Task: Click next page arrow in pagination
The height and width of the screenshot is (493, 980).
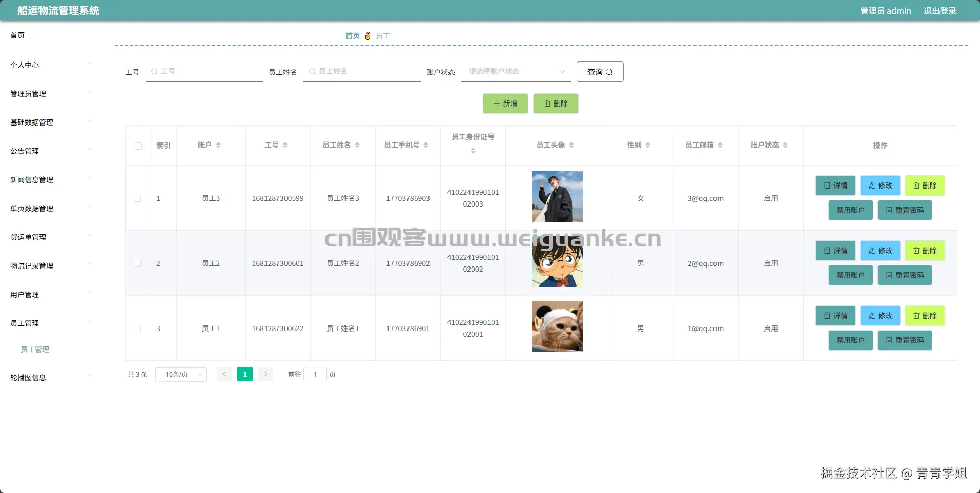Action: click(x=266, y=375)
